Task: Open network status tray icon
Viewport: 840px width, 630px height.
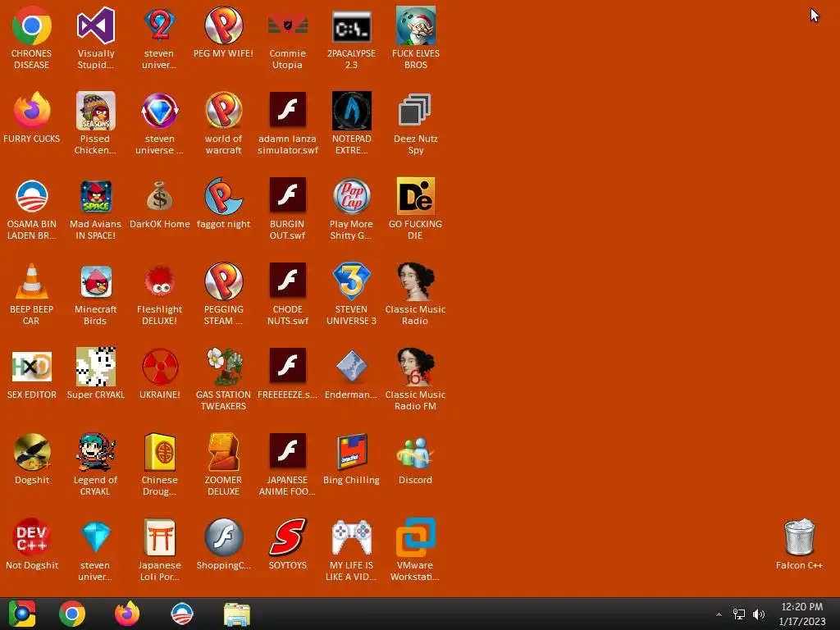Action: pos(739,614)
